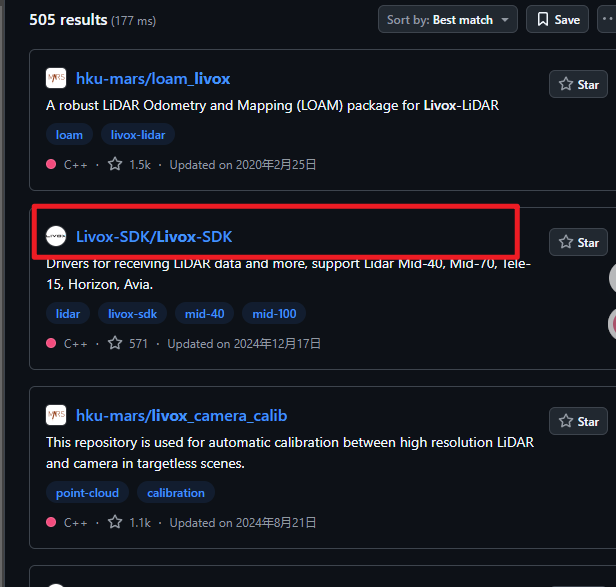Click 'Updated on 2024年8月21日' text
This screenshot has width=616, height=587.
coord(243,523)
